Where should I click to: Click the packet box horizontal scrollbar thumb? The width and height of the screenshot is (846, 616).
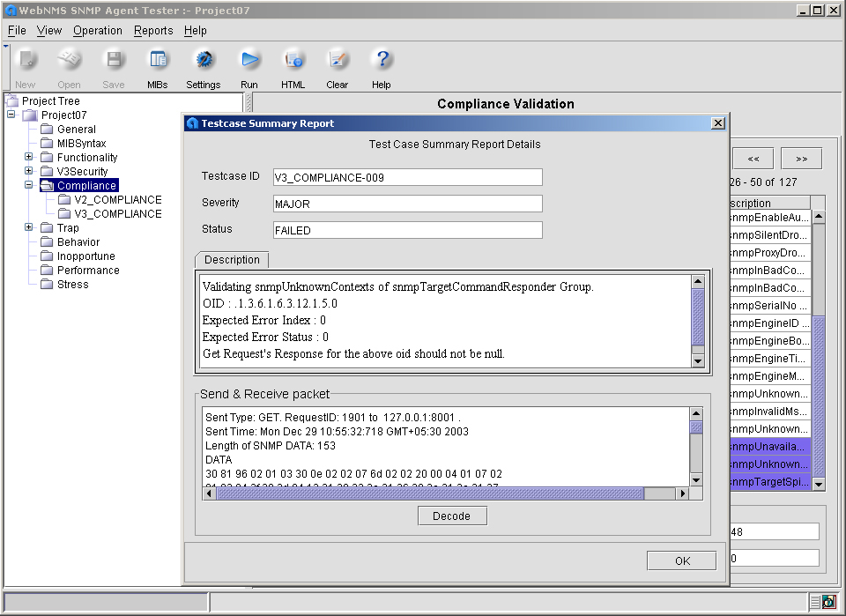pos(430,493)
